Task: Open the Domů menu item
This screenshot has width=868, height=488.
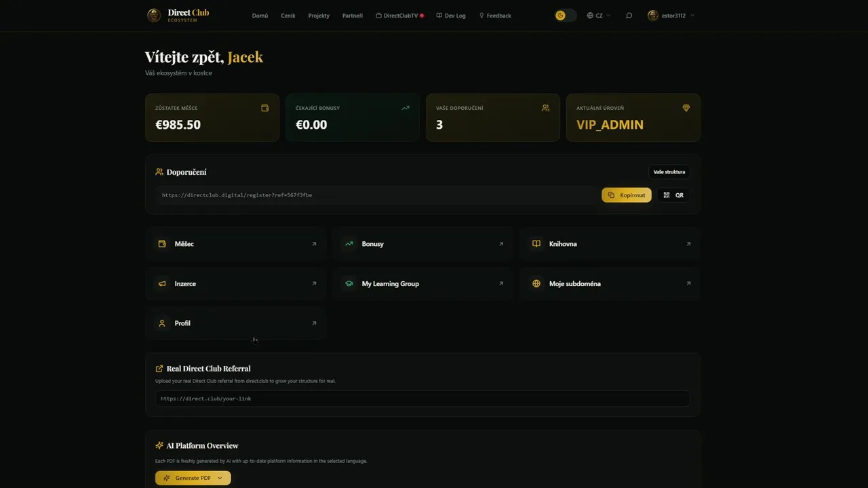Action: 260,16
